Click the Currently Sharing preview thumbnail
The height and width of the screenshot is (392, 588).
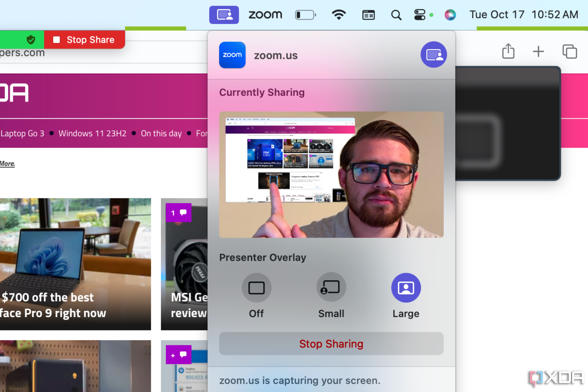click(331, 175)
